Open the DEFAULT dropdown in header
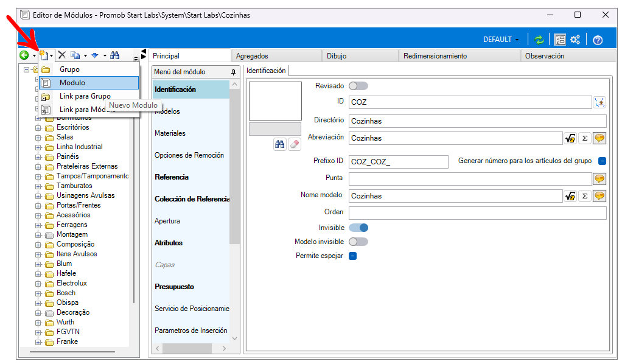 click(x=501, y=40)
